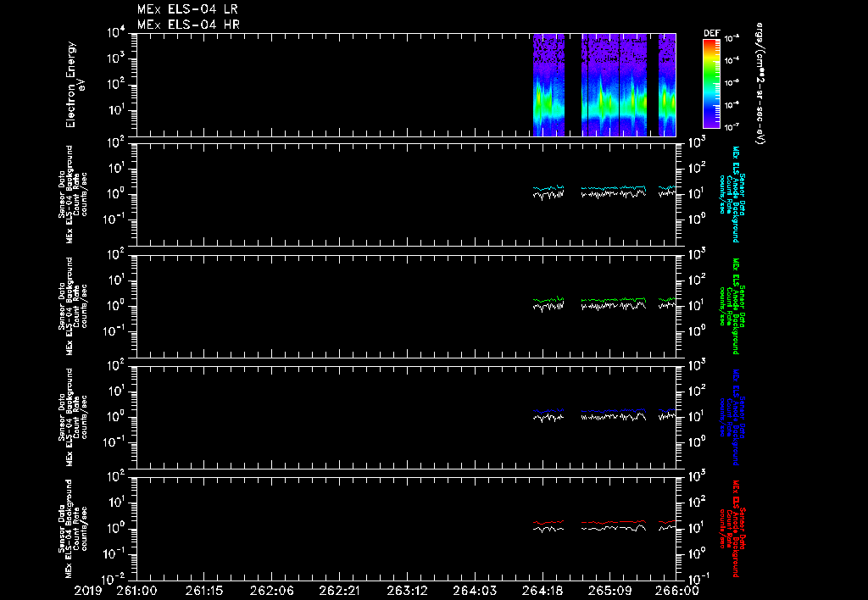Click the 266:00 time axis label
The image size is (868, 600).
click(x=676, y=592)
